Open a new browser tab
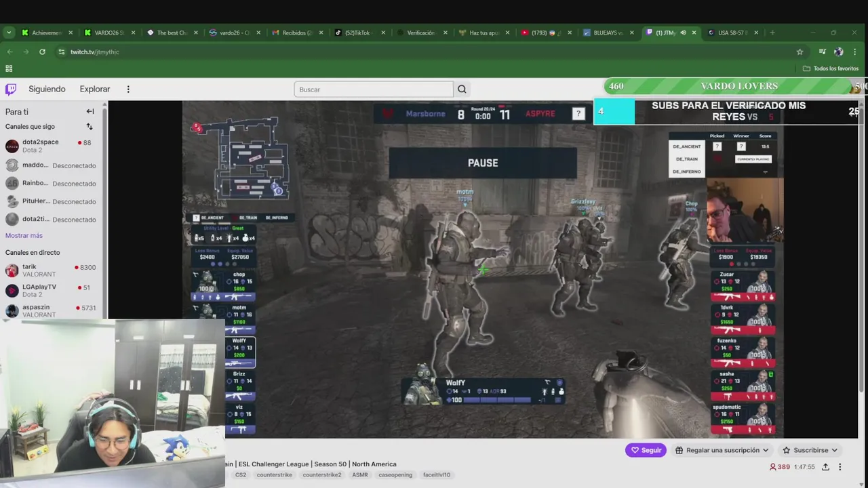868x488 pixels. (772, 33)
